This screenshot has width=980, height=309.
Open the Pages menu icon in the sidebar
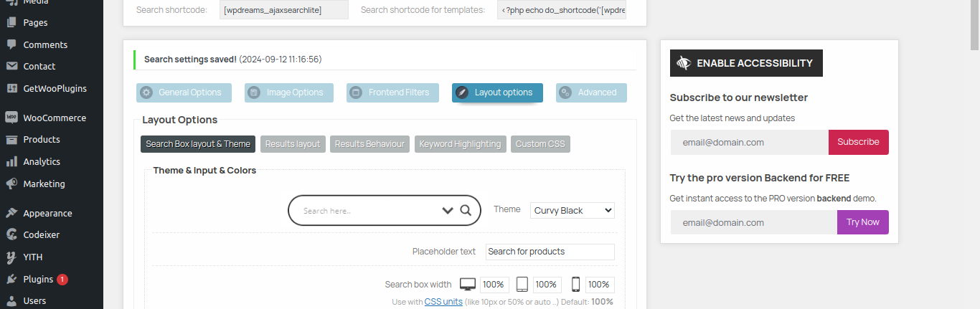pos(11,22)
